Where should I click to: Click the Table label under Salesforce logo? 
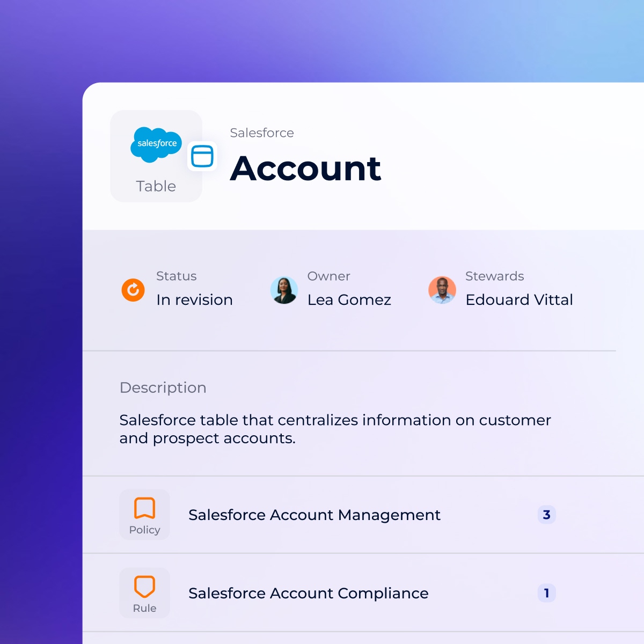[x=156, y=186]
